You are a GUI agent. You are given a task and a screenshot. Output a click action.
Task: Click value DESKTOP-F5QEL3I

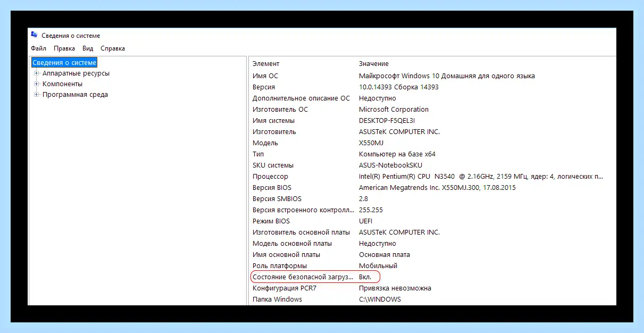pos(387,121)
